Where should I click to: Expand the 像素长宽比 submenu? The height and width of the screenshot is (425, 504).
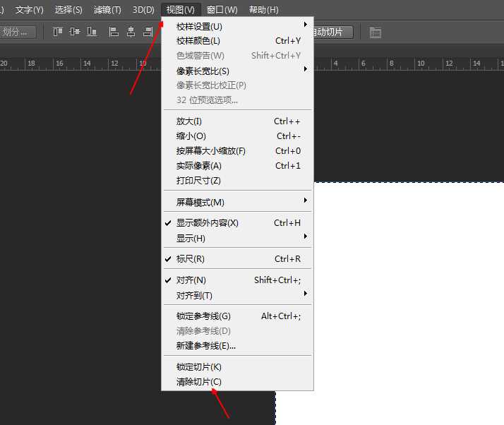[x=203, y=71]
